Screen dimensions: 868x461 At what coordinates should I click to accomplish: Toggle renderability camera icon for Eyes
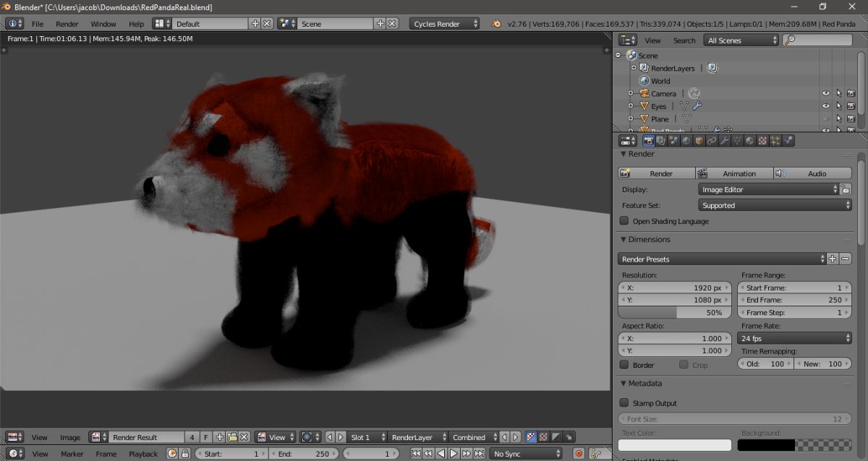click(x=851, y=106)
